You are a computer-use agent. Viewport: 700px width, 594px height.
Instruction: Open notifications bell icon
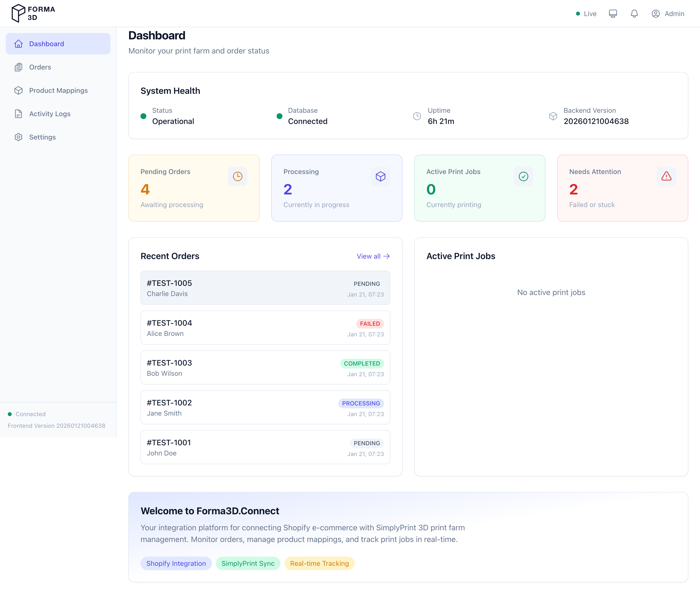click(x=634, y=13)
